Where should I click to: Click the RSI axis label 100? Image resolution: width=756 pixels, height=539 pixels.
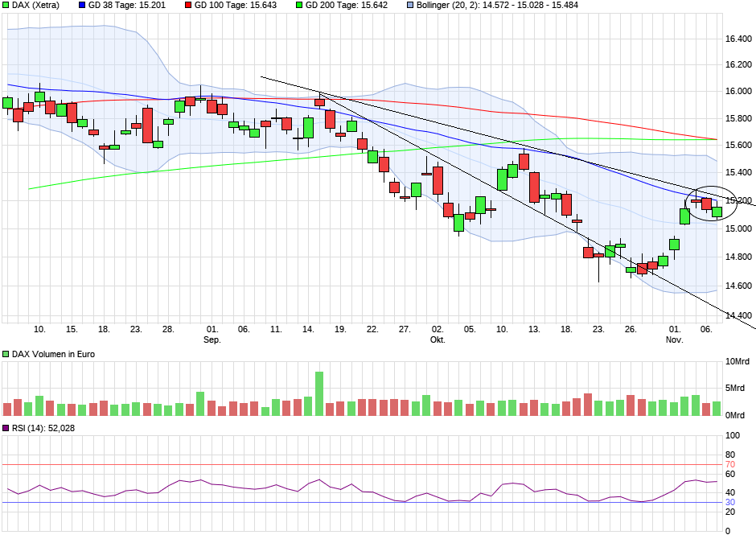733,435
